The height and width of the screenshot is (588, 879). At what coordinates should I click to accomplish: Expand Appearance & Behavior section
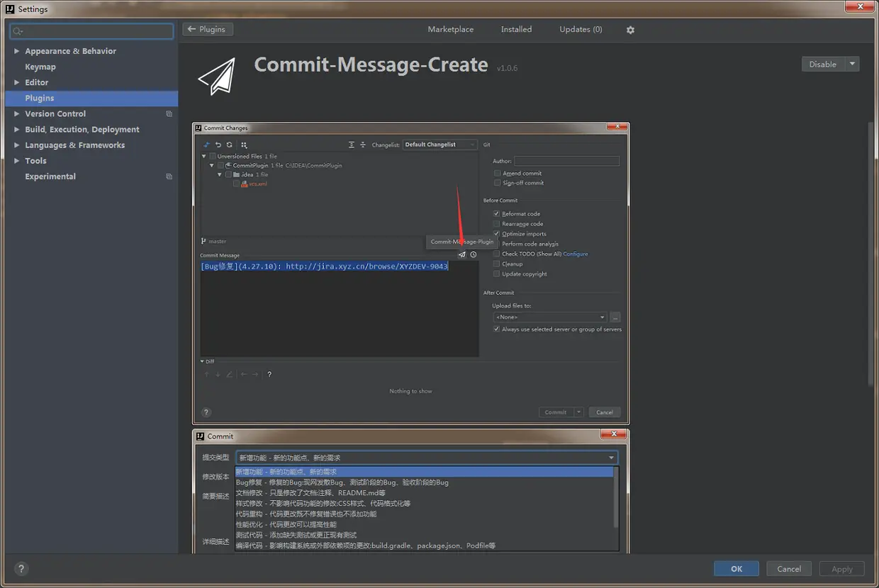click(x=17, y=51)
